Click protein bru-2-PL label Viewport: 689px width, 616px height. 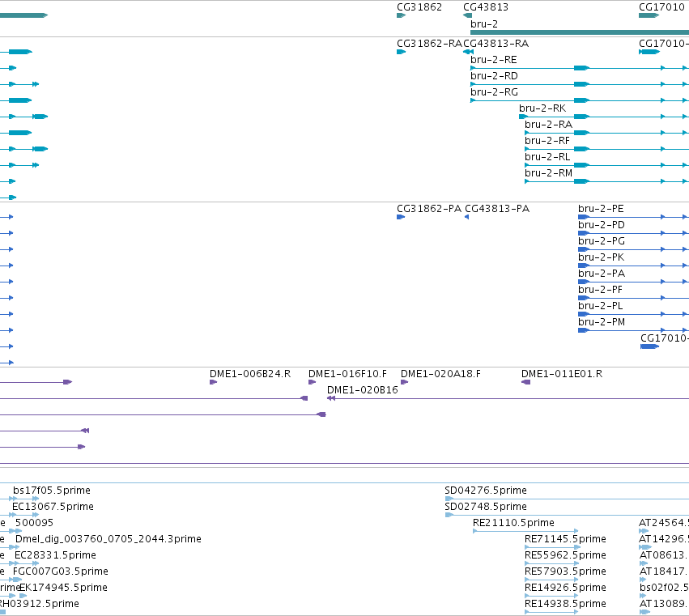coord(600,306)
